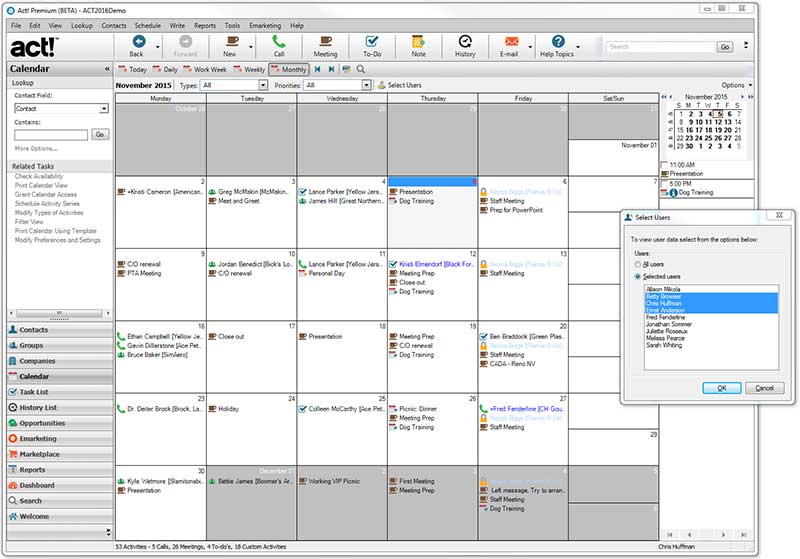Image resolution: width=800 pixels, height=559 pixels.
Task: Select the Selected users radio button
Action: point(637,276)
